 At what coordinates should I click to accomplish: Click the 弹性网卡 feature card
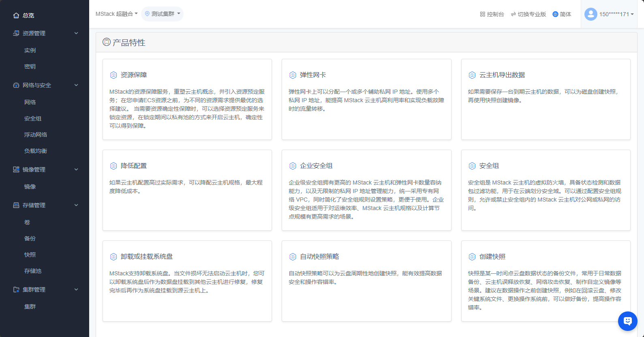(366, 99)
